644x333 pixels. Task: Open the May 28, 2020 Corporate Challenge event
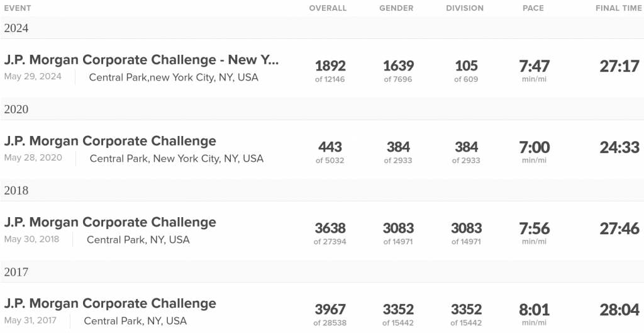pyautogui.click(x=110, y=141)
